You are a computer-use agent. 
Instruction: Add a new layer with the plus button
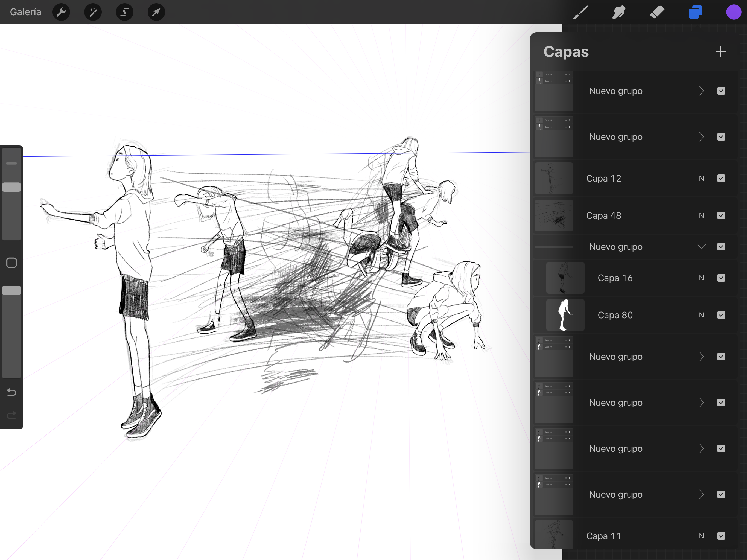720,52
